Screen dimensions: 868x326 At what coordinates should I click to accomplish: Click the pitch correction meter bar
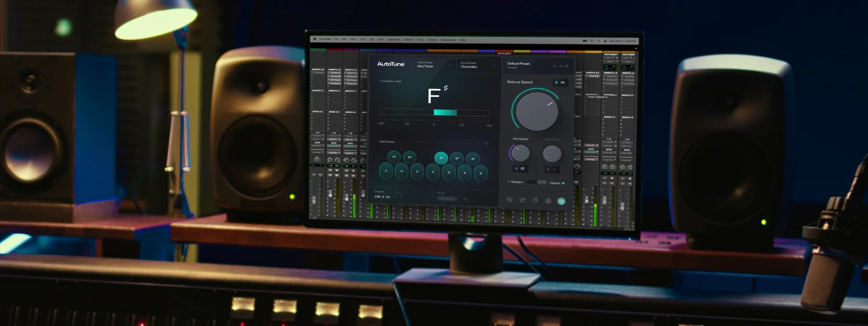point(434,113)
